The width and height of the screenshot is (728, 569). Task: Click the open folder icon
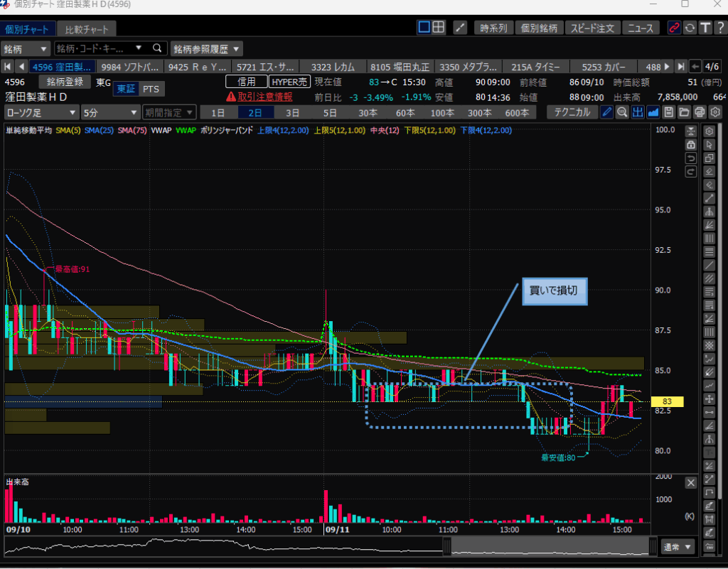click(x=685, y=112)
